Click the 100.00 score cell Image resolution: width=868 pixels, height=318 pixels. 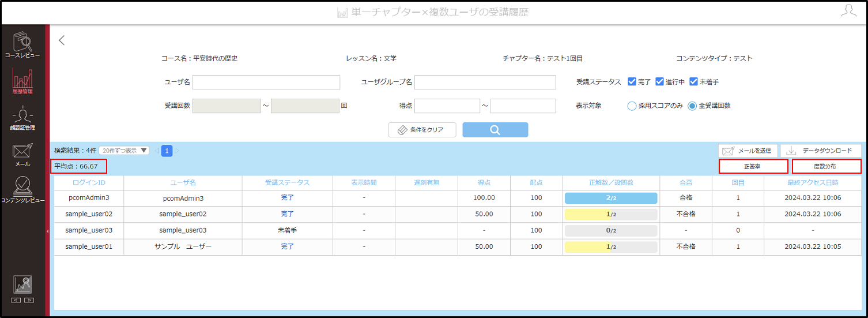(484, 198)
